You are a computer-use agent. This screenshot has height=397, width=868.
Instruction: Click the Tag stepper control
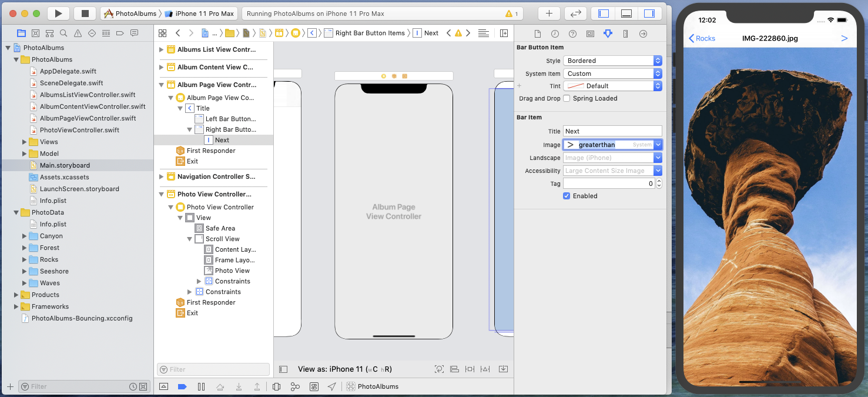[x=659, y=184]
